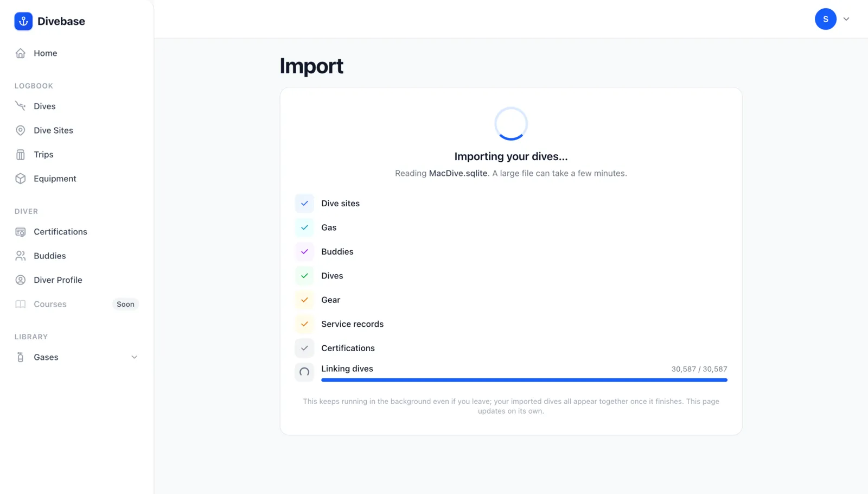Click the Gear orange check mark
The width and height of the screenshot is (868, 494).
point(304,300)
